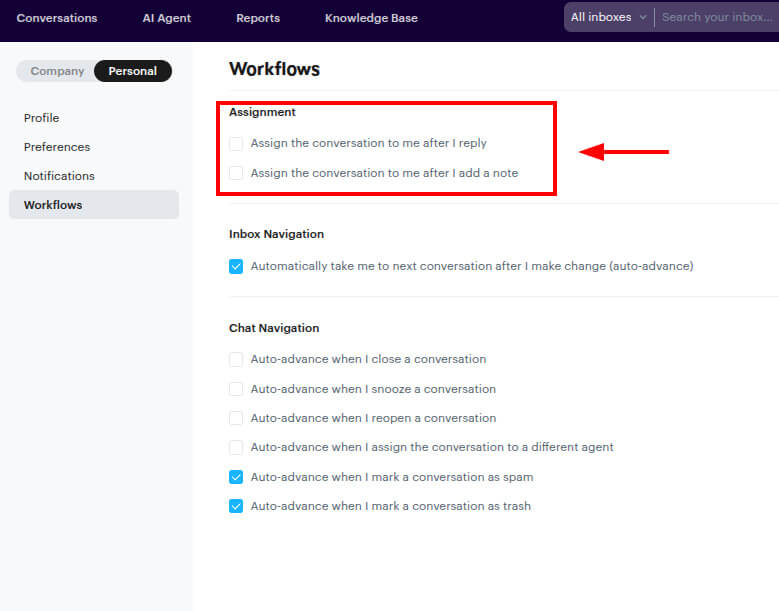Switch to Company settings toggle
The image size is (779, 611).
(57, 71)
